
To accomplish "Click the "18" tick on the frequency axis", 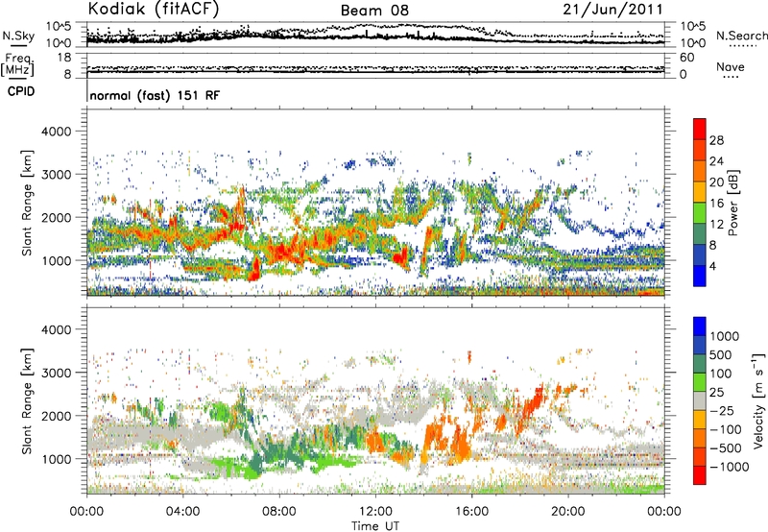I will [x=64, y=58].
